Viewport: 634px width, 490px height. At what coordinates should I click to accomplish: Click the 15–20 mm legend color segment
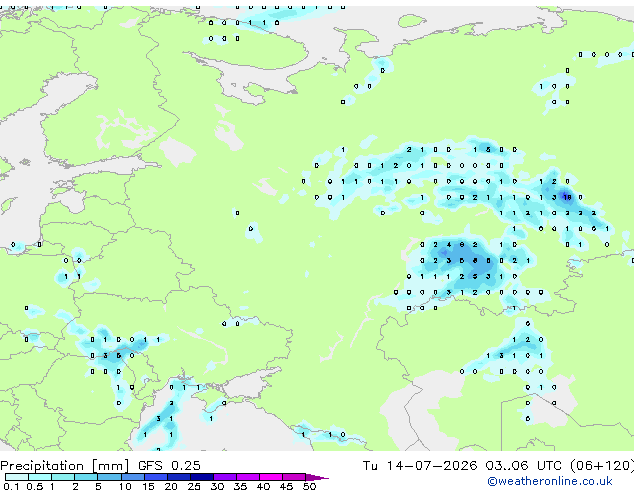click(x=156, y=477)
